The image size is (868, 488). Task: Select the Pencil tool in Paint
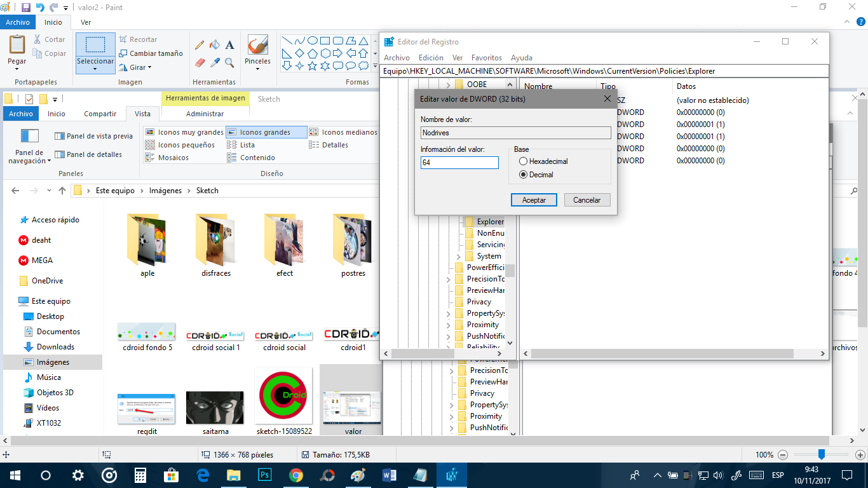(x=200, y=45)
